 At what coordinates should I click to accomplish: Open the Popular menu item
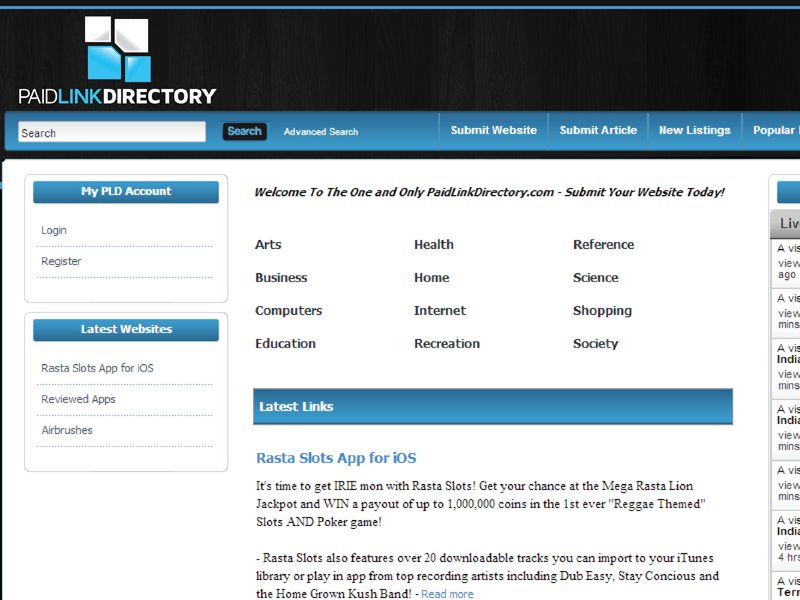pos(776,130)
